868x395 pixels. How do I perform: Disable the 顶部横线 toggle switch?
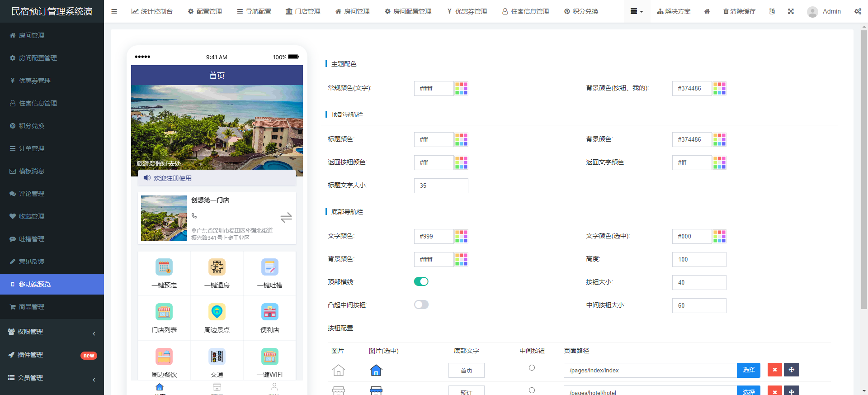coord(421,281)
